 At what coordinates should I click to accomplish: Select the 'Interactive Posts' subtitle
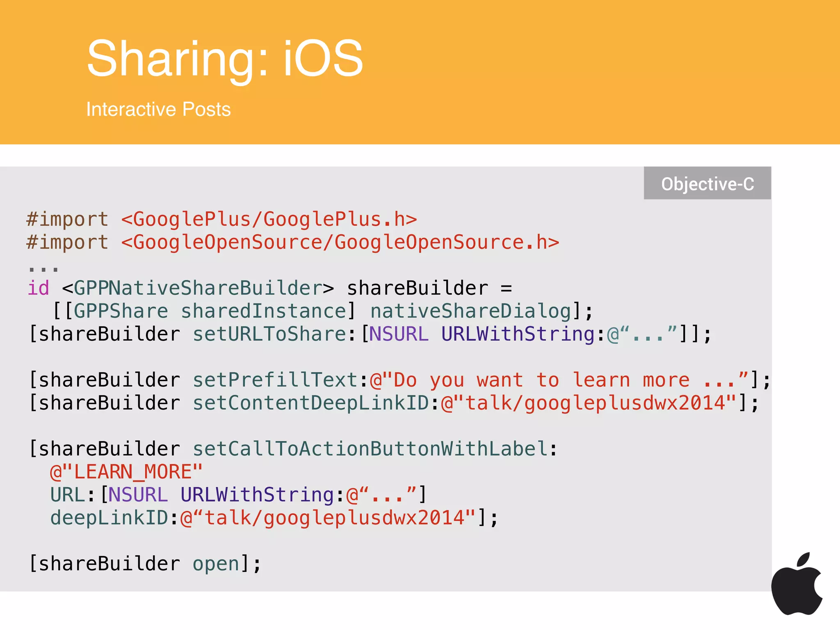click(158, 109)
